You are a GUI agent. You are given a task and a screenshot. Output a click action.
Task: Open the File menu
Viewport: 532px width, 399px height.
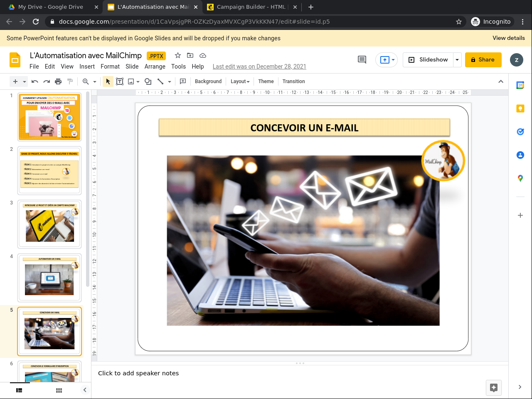coord(34,66)
